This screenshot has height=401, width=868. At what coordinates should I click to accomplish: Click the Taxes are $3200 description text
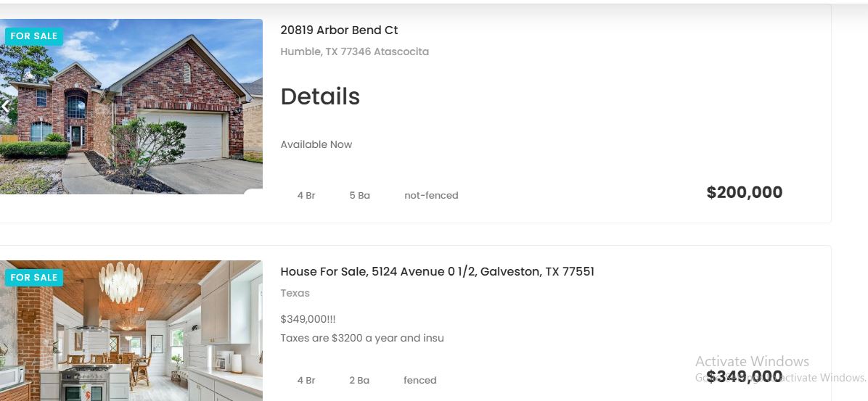click(362, 338)
